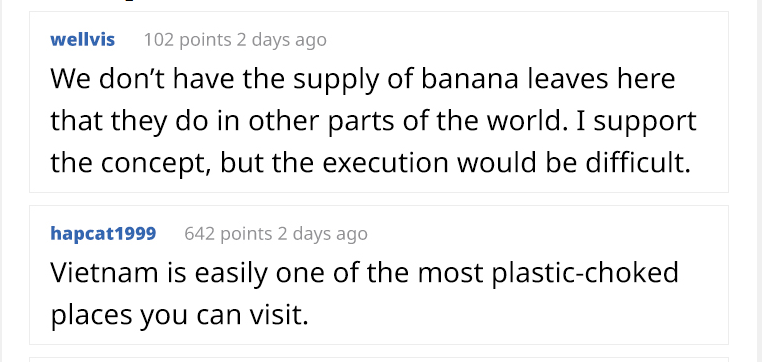This screenshot has height=362, width=762.
Task: Click the line starting We don't have the supply
Action: click(x=363, y=79)
